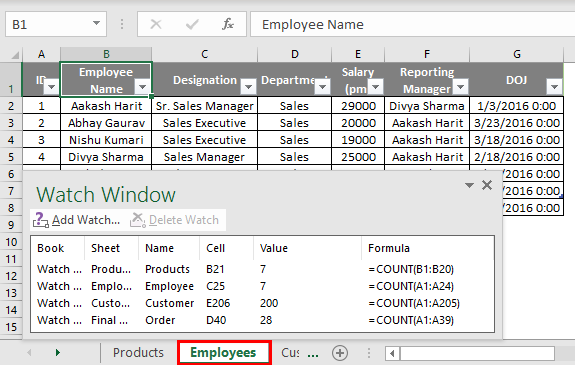Click Sales Manager designation cell
Image resolution: width=575 pixels, height=365 pixels.
click(205, 157)
